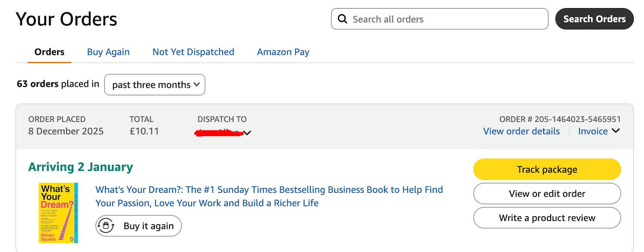Viewport: 644px width, 252px height.
Task: Click the redacted Dispatch To recipient name
Action: (219, 132)
